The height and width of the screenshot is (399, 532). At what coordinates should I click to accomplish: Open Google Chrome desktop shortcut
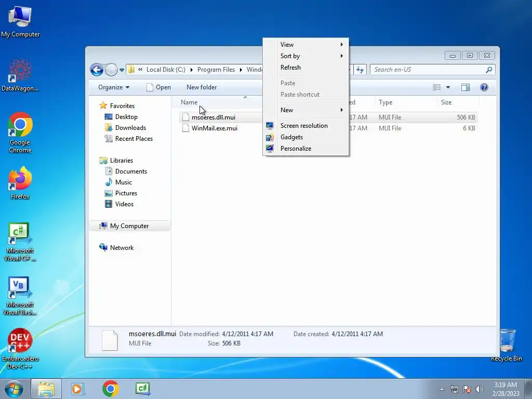coord(20,132)
